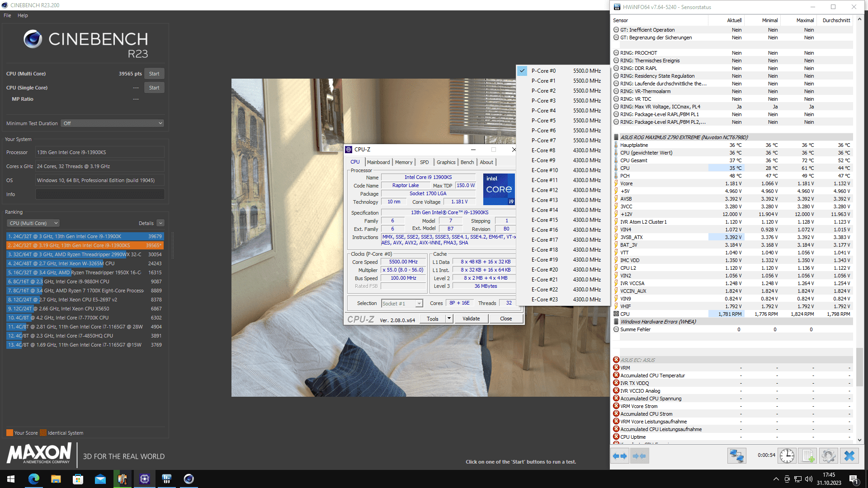The height and width of the screenshot is (488, 868).
Task: Open CPU-Z Tools dropdown arrow
Action: (449, 319)
